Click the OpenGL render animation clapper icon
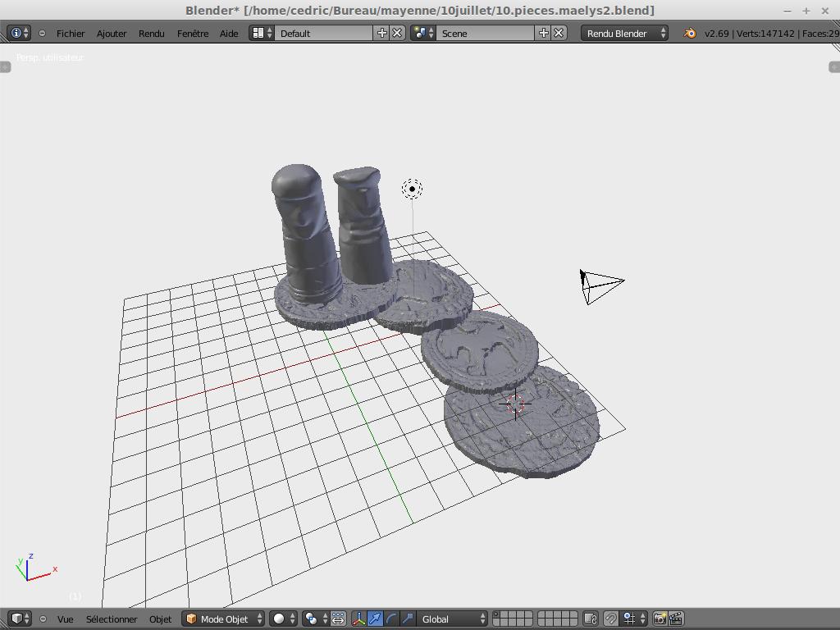 tap(677, 619)
